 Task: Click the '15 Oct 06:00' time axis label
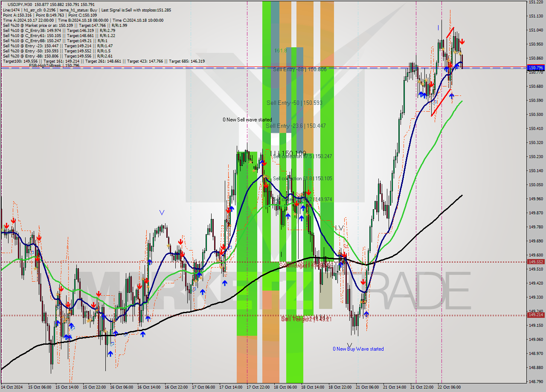click(x=39, y=387)
